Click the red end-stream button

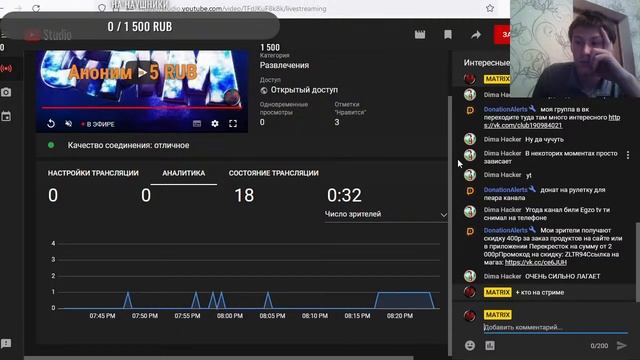click(x=502, y=35)
